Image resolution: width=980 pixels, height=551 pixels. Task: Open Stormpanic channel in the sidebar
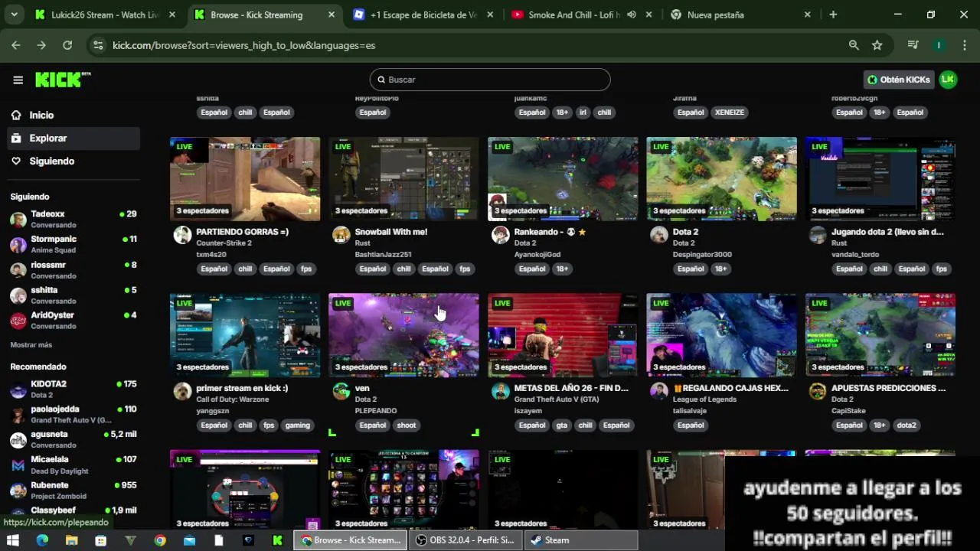point(73,244)
